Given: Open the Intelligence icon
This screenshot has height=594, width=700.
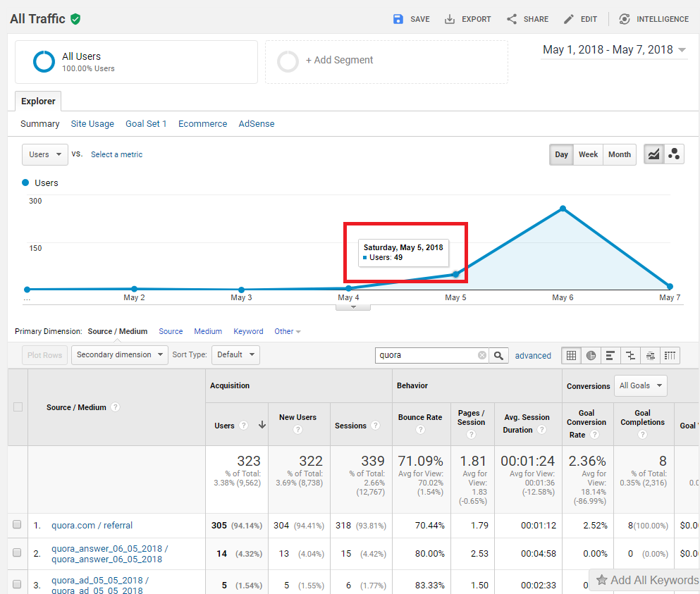Looking at the screenshot, I should 625,19.
